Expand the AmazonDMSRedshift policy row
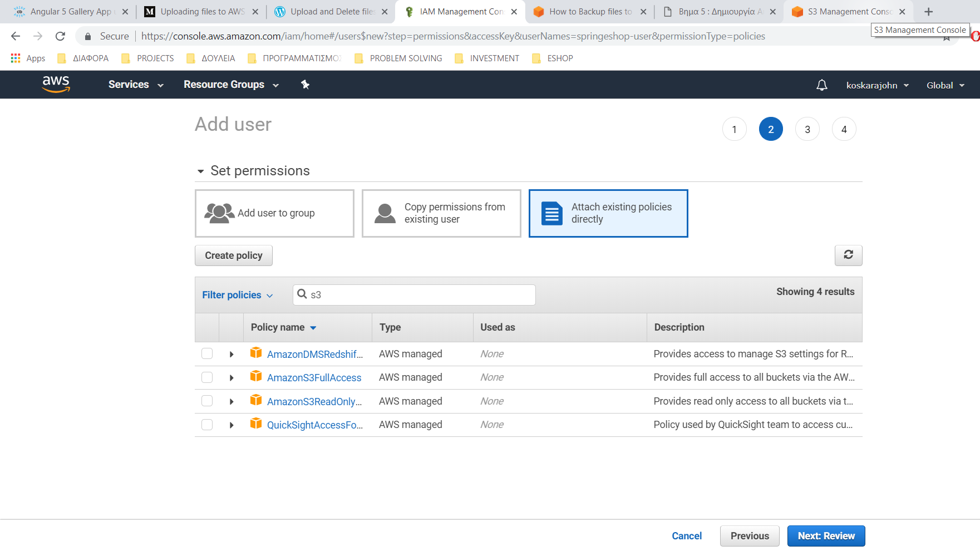Screen dimensions: 980x551 pos(232,354)
